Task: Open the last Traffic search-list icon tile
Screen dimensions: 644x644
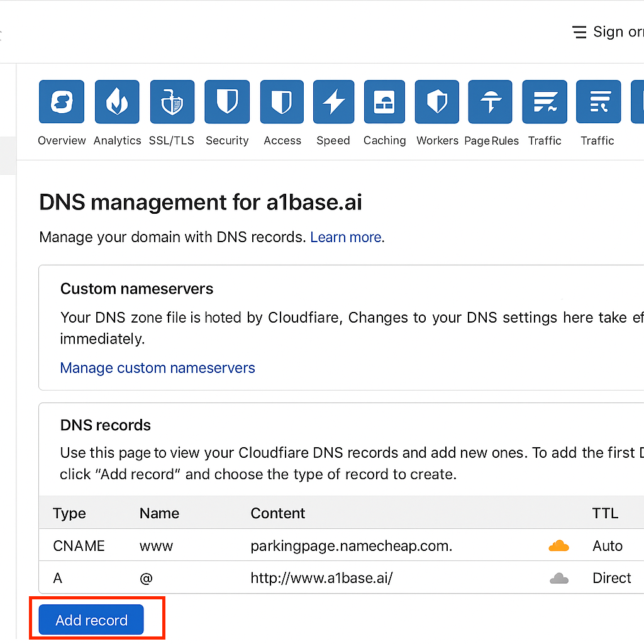Action: point(599,101)
